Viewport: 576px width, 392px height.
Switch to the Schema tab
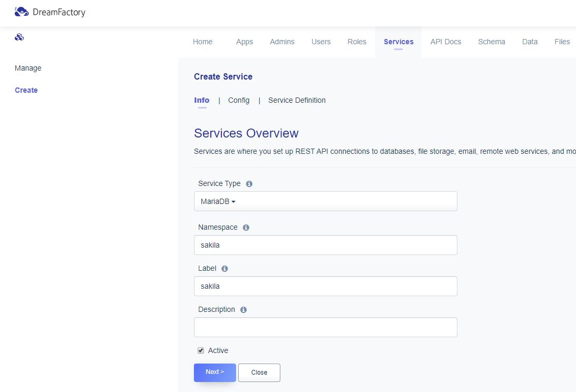coord(492,42)
